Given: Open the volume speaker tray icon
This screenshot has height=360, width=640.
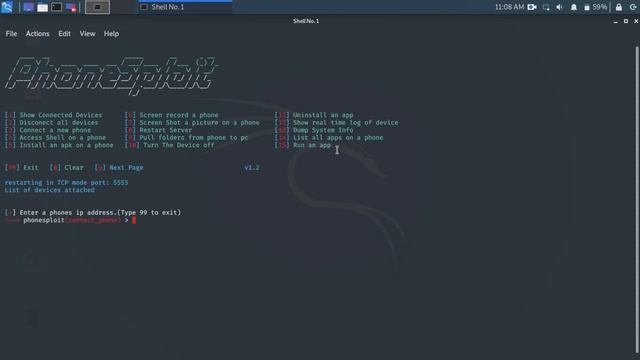Looking at the screenshot, I should pyautogui.click(x=560, y=7).
